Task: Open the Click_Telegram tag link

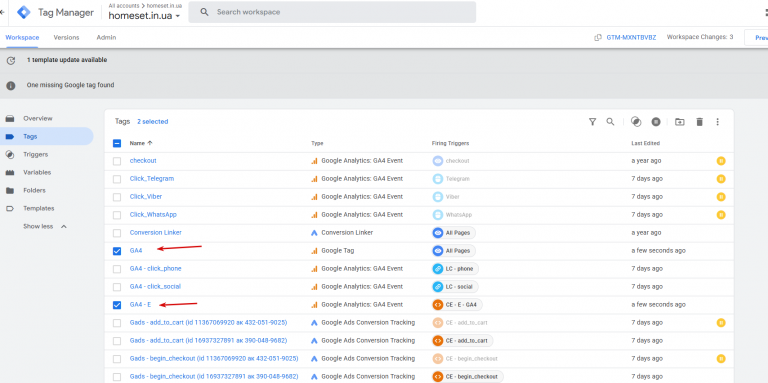Action: pyautogui.click(x=152, y=179)
